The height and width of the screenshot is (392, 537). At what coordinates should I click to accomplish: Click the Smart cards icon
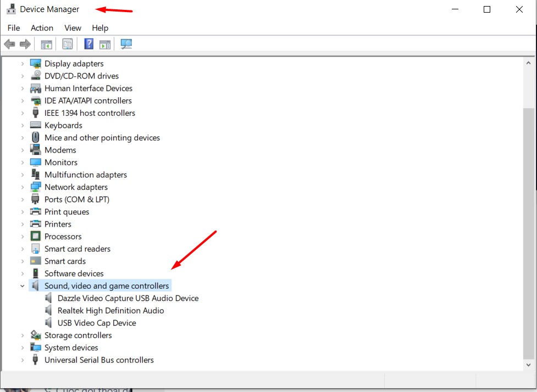(36, 261)
